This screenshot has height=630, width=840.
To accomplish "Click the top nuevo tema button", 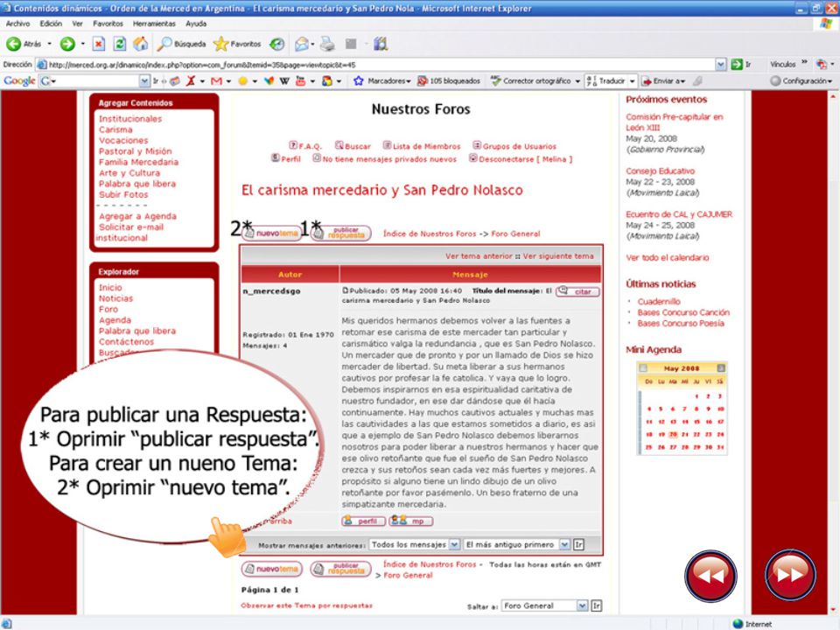I will [x=271, y=234].
